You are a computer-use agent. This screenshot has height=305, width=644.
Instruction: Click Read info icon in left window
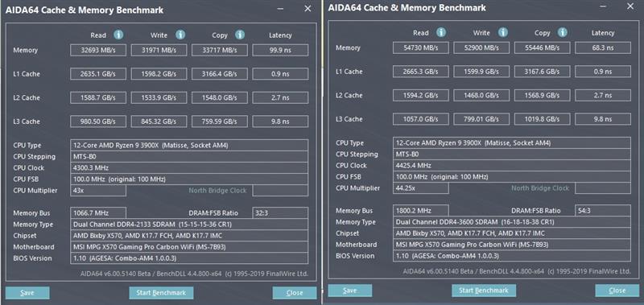click(118, 35)
